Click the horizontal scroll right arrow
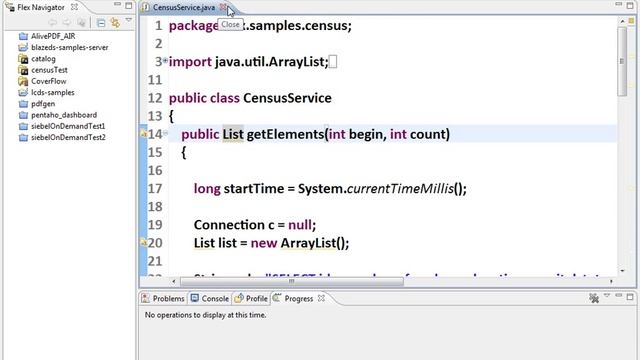640x360 pixels. [611, 281]
